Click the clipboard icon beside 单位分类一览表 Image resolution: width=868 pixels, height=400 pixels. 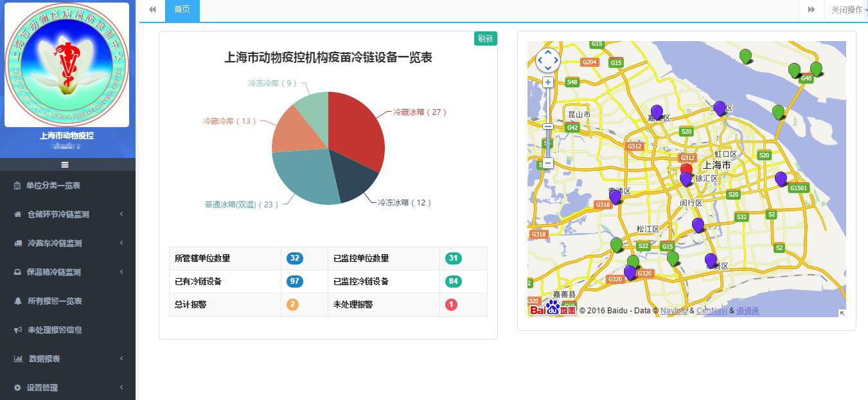17,186
